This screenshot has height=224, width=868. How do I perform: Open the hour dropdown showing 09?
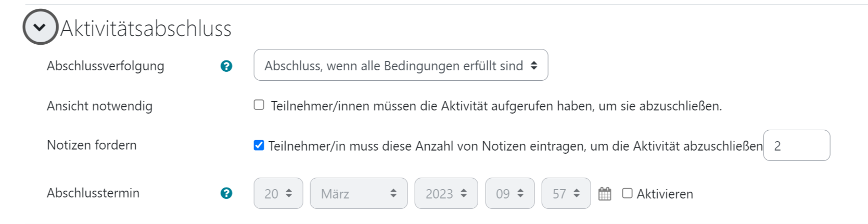point(510,193)
